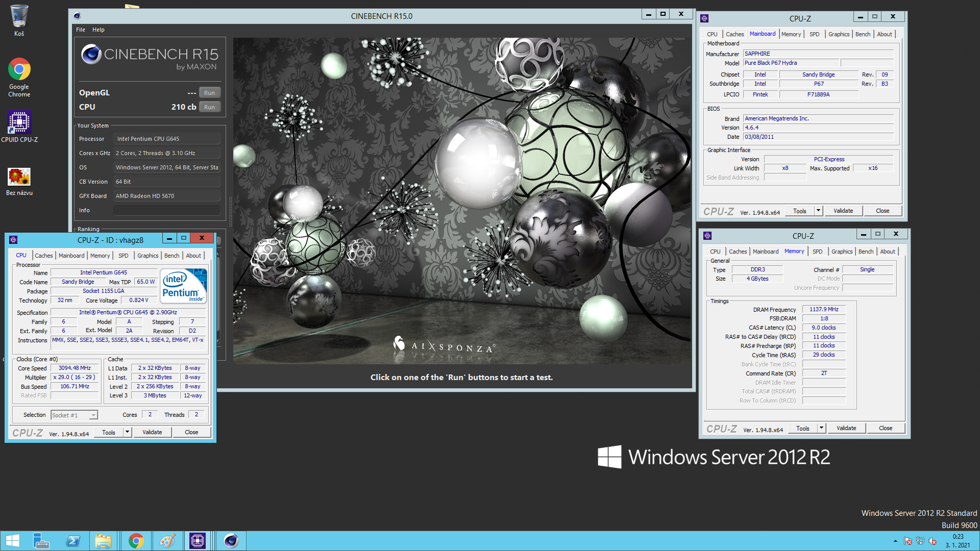
Task: Open the network tray icon
Action: coord(920,541)
